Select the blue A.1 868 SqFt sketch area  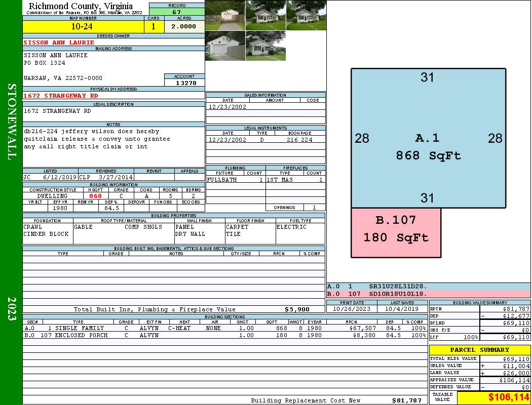point(428,138)
